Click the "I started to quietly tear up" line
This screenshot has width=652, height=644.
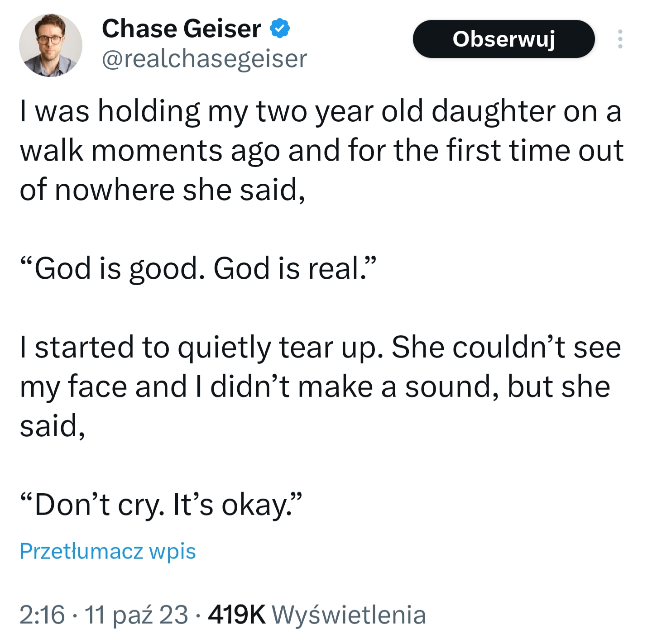(320, 347)
